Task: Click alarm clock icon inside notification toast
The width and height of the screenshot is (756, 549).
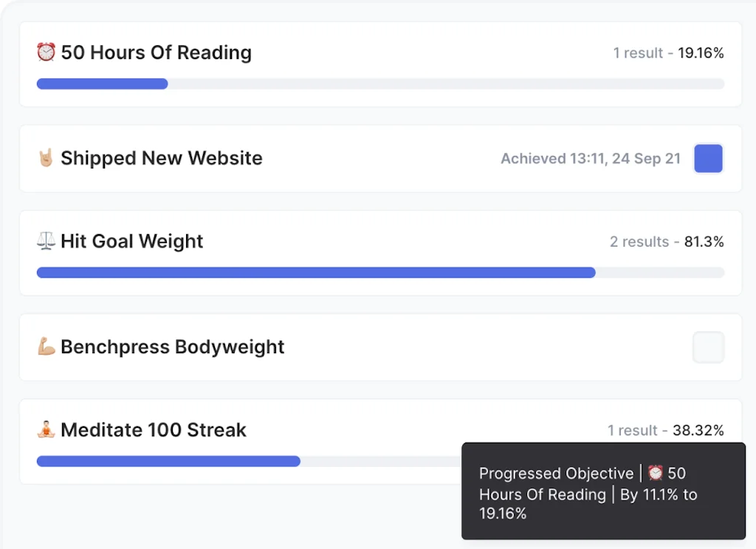Action: coord(655,474)
